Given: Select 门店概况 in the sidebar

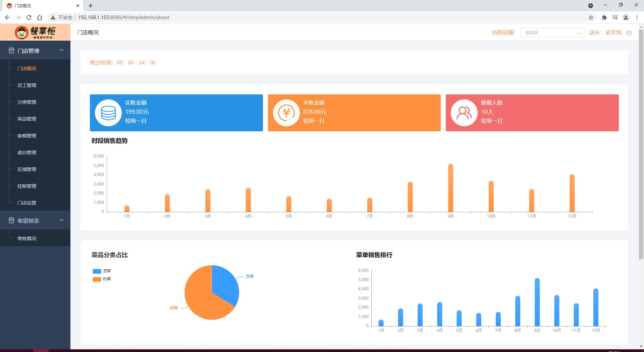Looking at the screenshot, I should click(x=27, y=69).
